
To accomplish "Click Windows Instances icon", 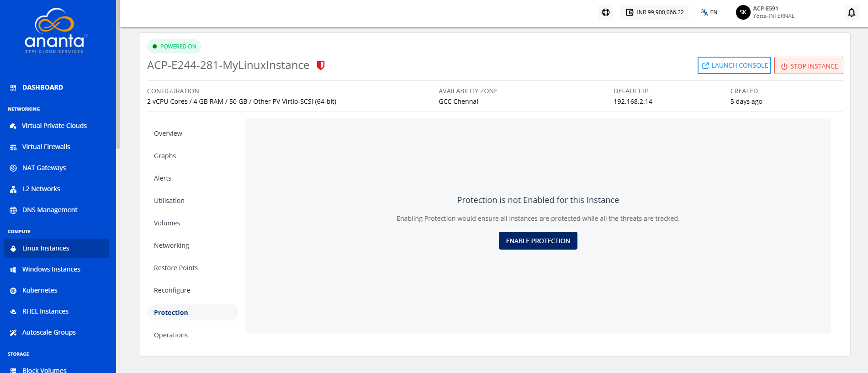I will [13, 270].
